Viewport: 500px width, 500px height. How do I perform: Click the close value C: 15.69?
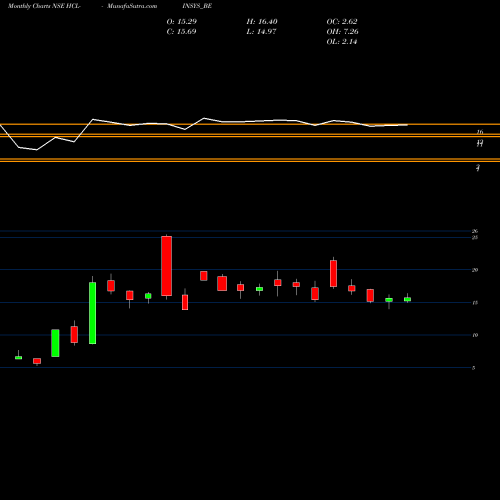pyautogui.click(x=181, y=31)
